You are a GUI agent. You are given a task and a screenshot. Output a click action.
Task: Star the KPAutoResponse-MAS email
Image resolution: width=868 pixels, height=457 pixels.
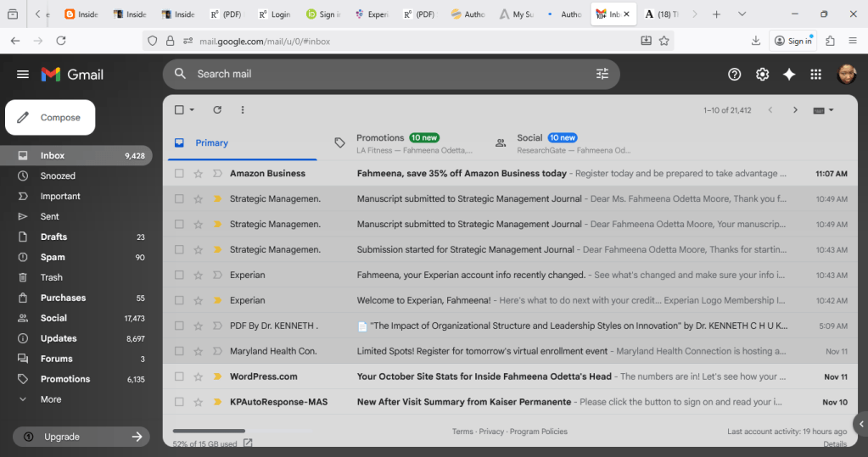point(199,402)
